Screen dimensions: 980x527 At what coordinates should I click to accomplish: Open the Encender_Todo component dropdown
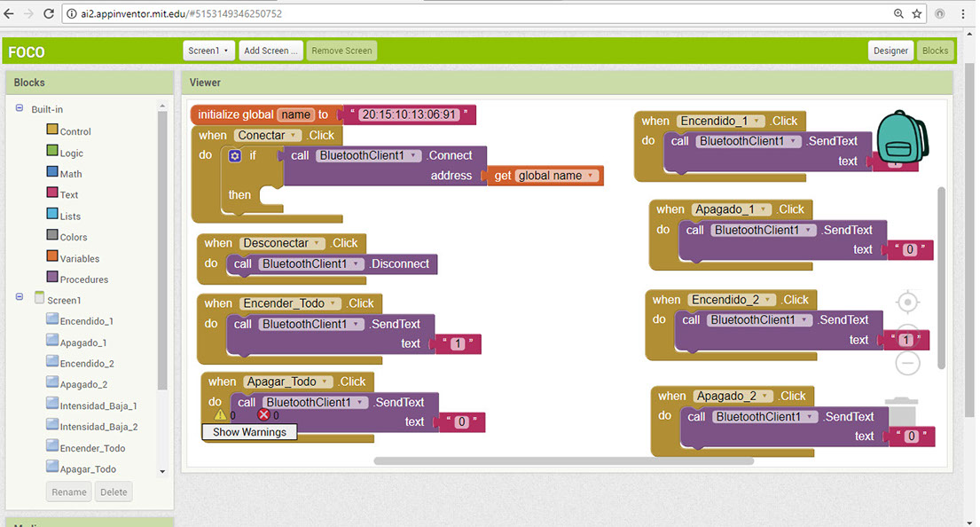333,303
